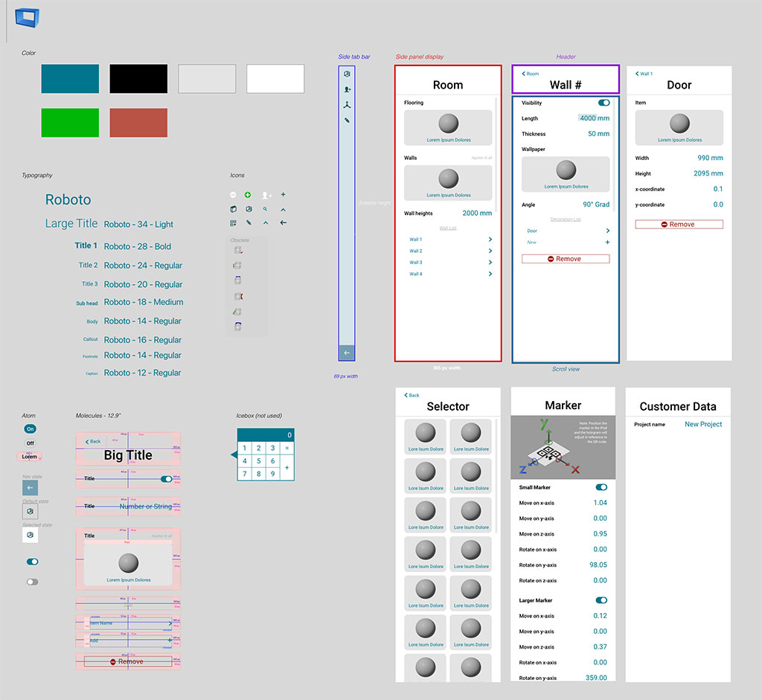The image size is (762, 700).
Task: Click the magnifier search icon in the Icons section
Action: [x=266, y=210]
